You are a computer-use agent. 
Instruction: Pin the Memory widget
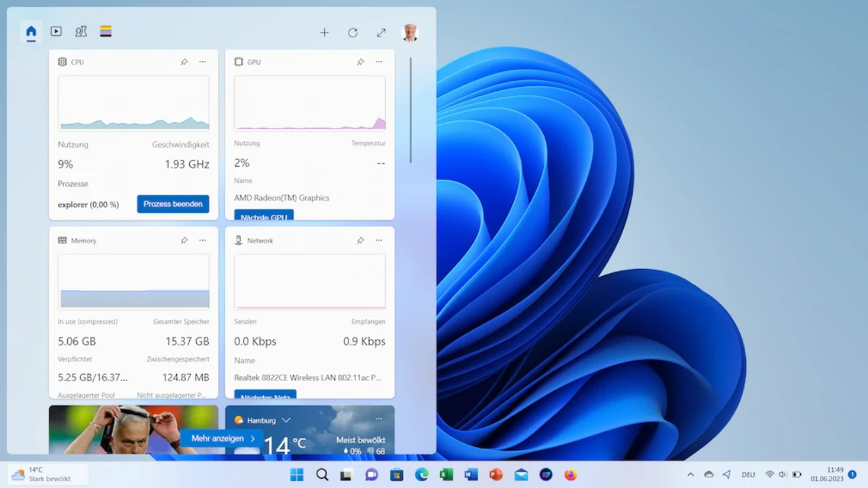tap(184, 241)
